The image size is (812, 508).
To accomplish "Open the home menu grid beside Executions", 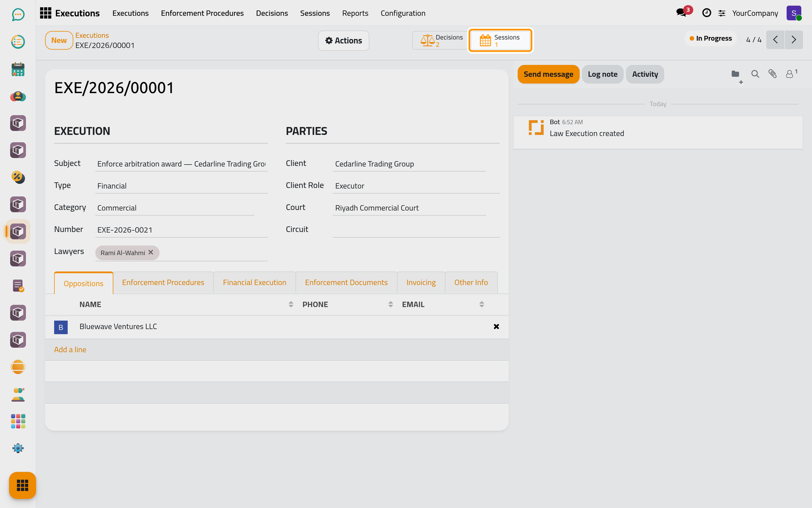I will [46, 13].
